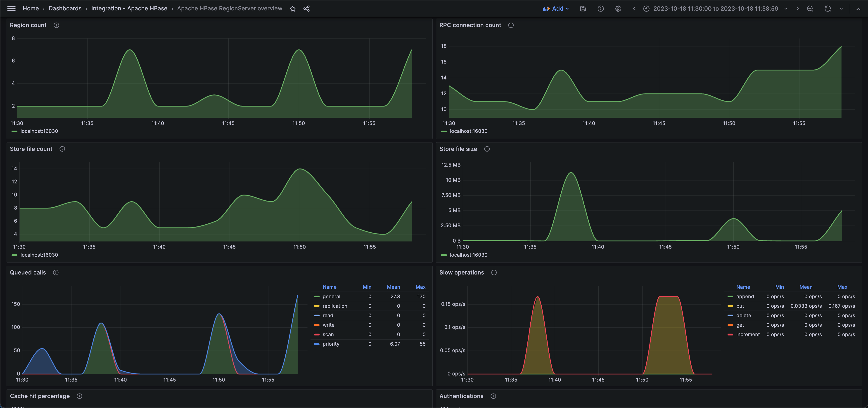
Task: Toggle put series in Slow operations legend
Action: click(x=740, y=306)
